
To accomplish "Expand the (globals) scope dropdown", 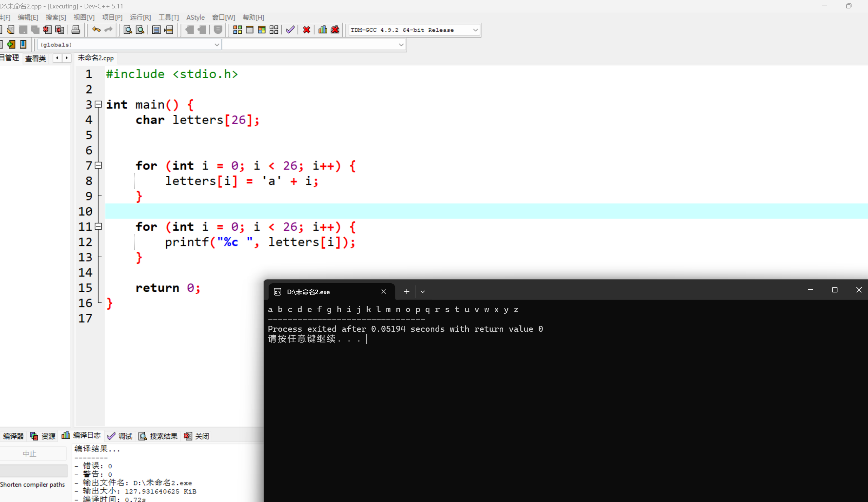I will coord(217,45).
